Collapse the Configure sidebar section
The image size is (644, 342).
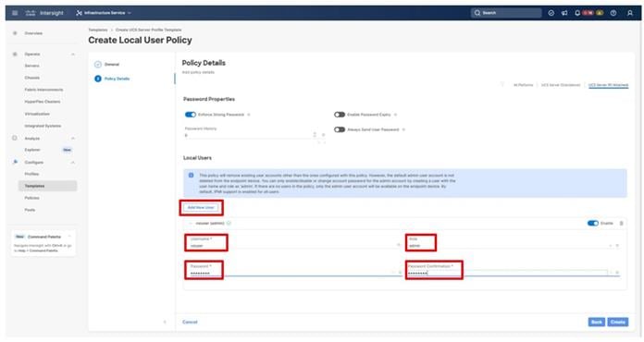click(x=73, y=163)
